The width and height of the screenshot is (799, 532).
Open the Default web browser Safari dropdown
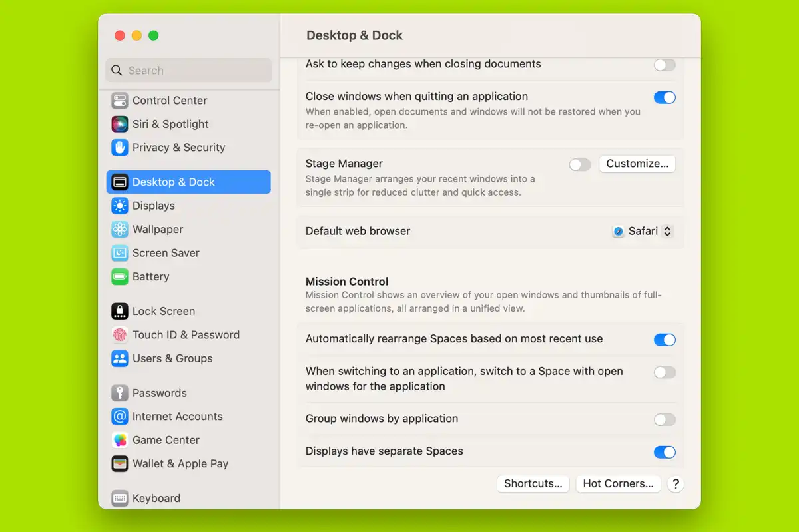[x=643, y=231]
